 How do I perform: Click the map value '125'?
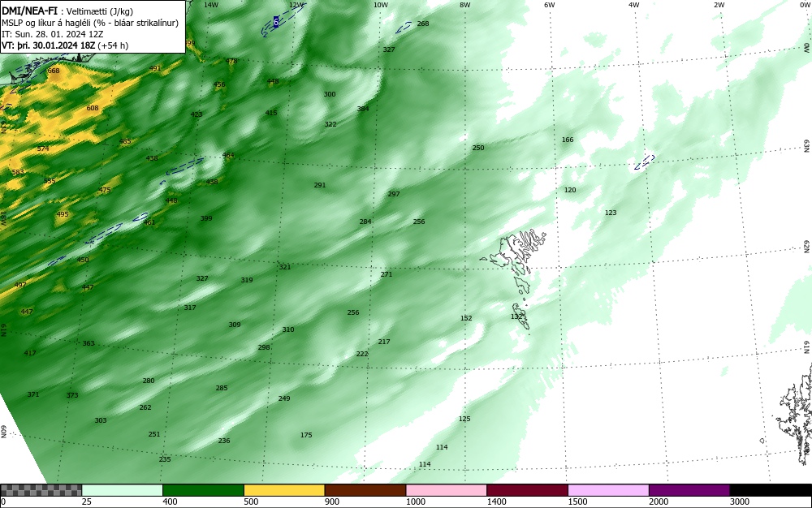[464, 419]
